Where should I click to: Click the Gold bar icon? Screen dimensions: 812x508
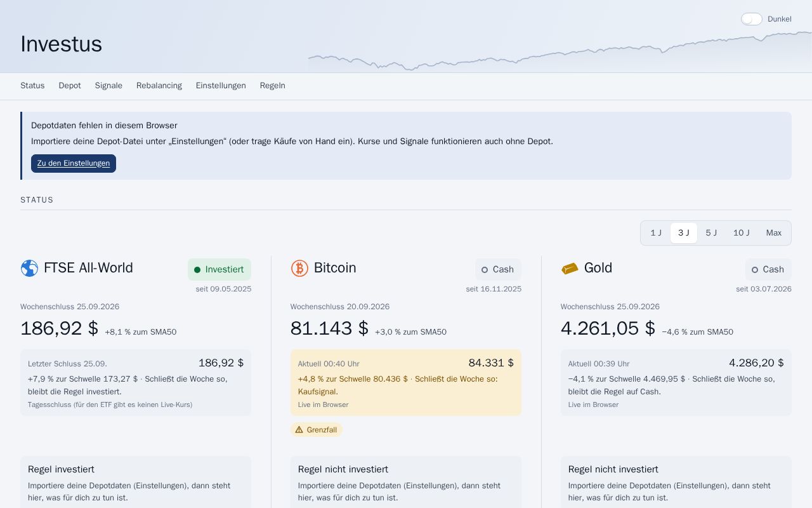click(570, 269)
